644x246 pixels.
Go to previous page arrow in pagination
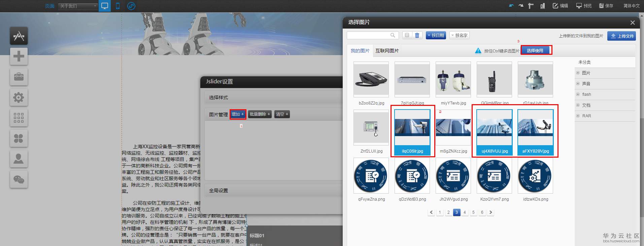(431, 212)
